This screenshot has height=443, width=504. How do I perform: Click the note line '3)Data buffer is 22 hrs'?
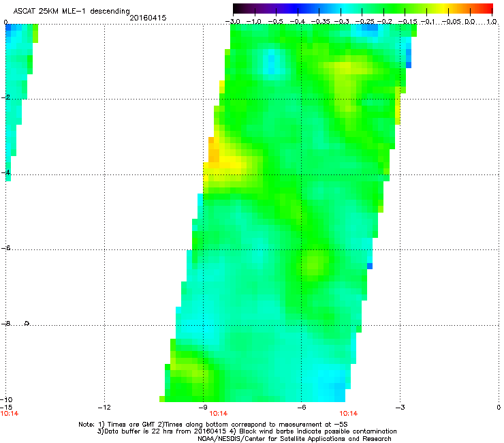point(247,431)
